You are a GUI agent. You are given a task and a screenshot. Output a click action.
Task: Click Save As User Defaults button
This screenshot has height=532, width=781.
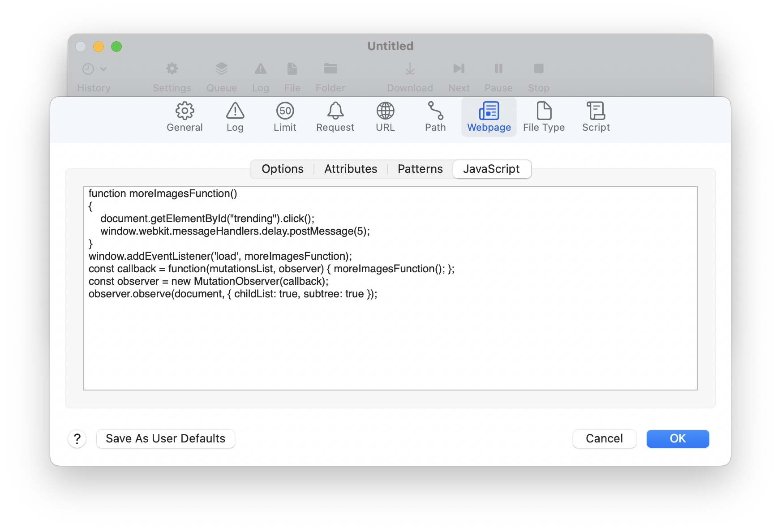165,438
